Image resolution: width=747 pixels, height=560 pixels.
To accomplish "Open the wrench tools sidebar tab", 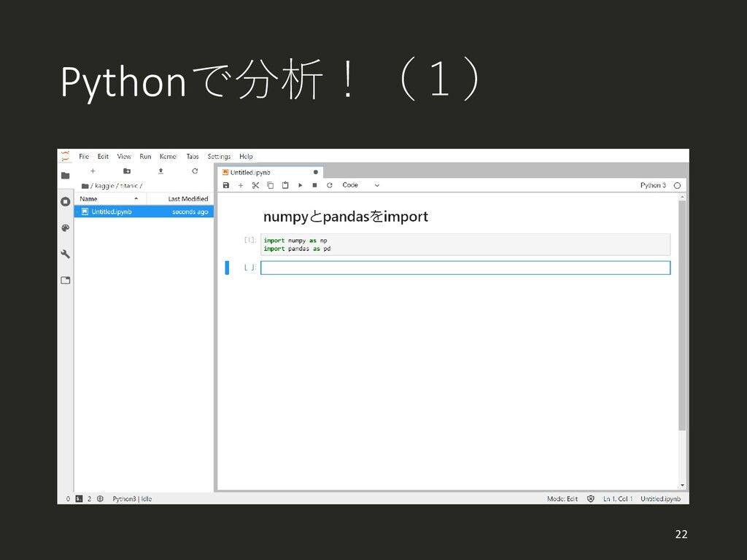I will coord(66,254).
